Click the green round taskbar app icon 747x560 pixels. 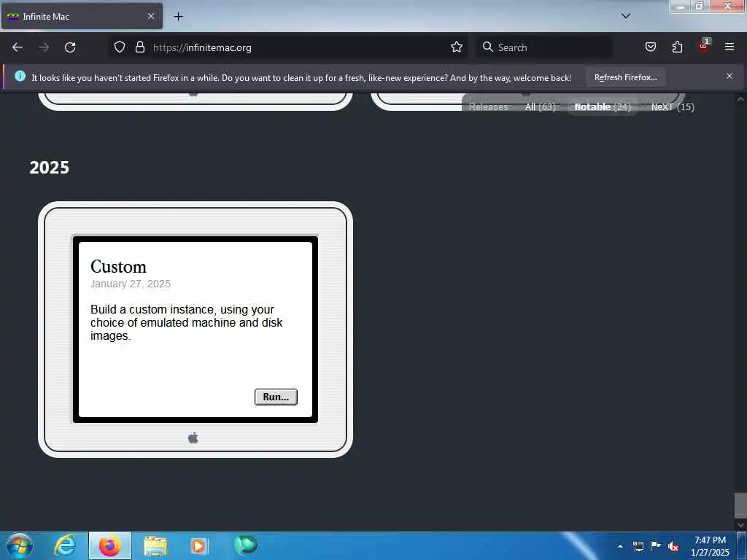(245, 544)
